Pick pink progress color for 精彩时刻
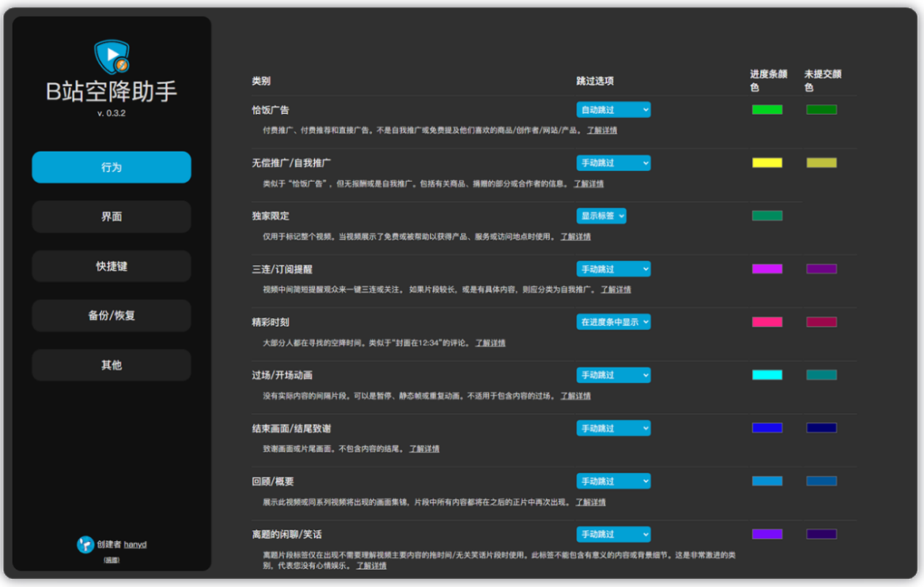This screenshot has height=587, width=924. (767, 322)
